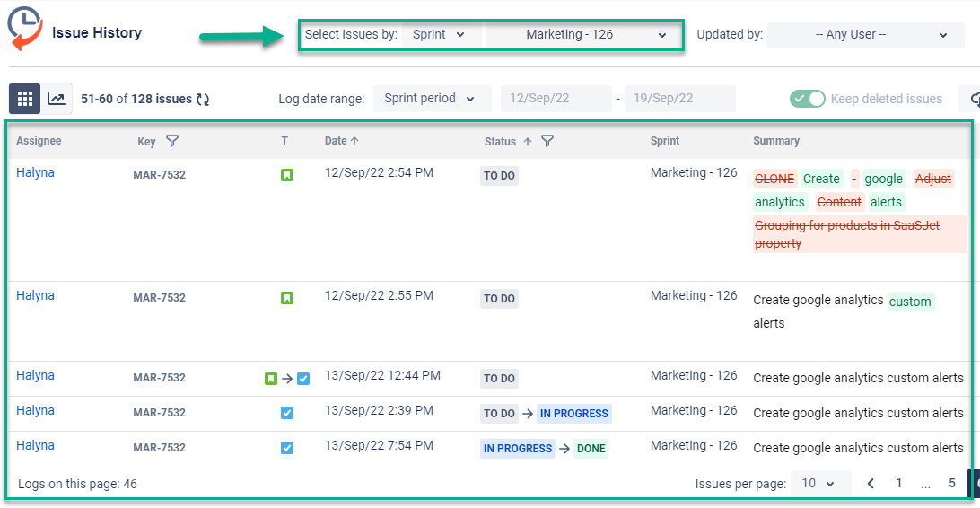
Task: Click the added word 'custom' in summary
Action: (910, 302)
